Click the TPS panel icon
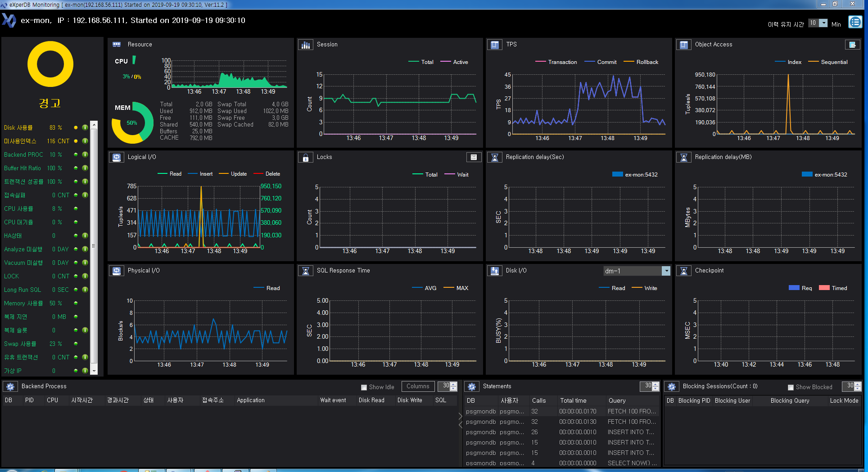This screenshot has width=868, height=472. [495, 45]
